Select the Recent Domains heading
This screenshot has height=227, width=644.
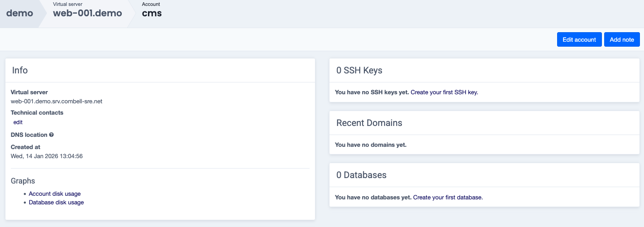[369, 123]
